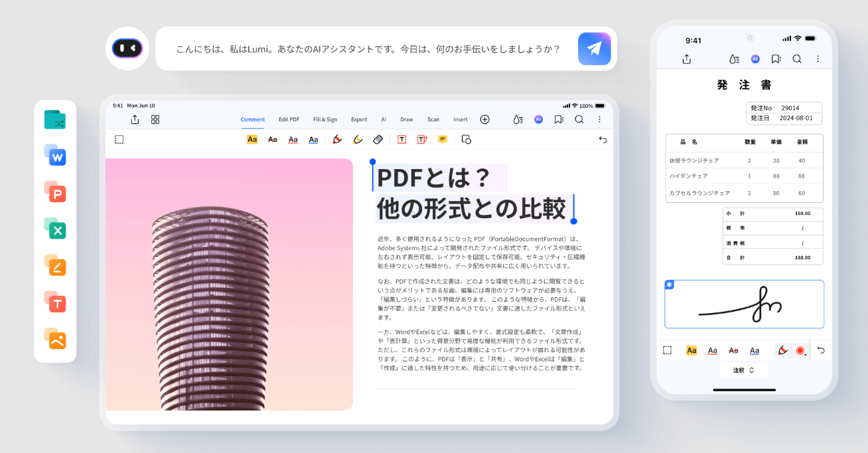This screenshot has height=453, width=868.
Task: Undo last action on tablet toolbar
Action: 603,139
